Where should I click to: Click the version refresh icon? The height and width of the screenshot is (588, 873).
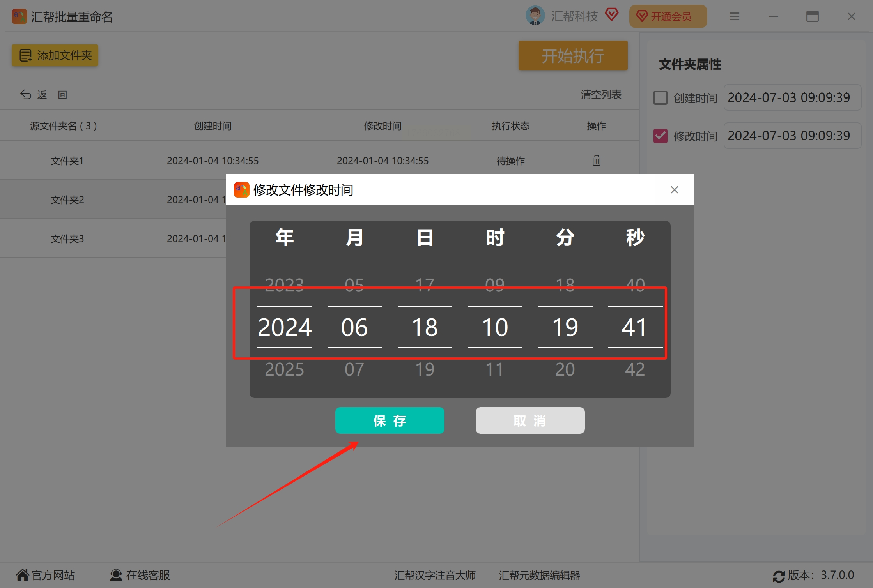tap(779, 576)
